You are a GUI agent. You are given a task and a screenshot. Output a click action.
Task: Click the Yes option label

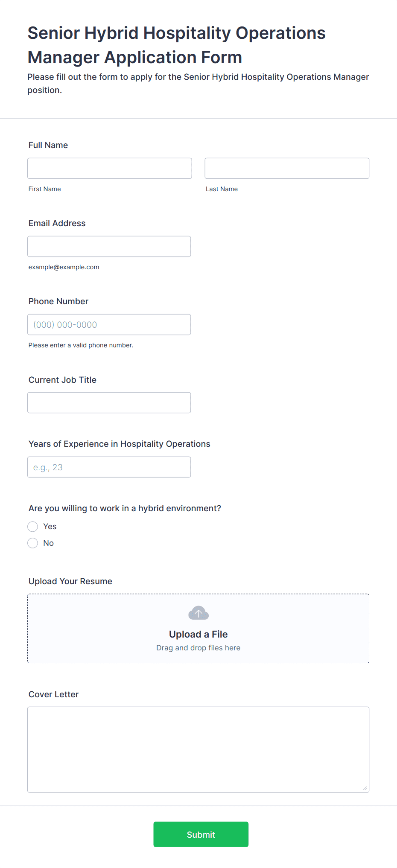(x=50, y=527)
